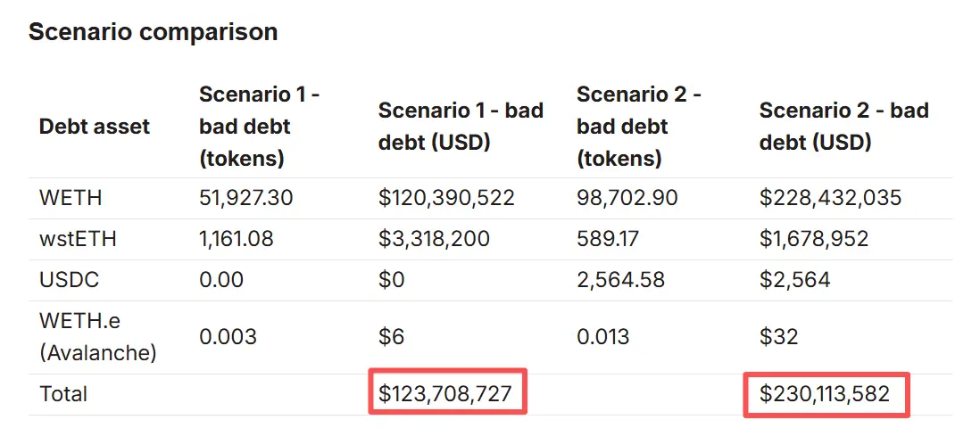980x428 pixels.
Task: Click the highlighted $123,708,727 total
Action: [x=446, y=393]
